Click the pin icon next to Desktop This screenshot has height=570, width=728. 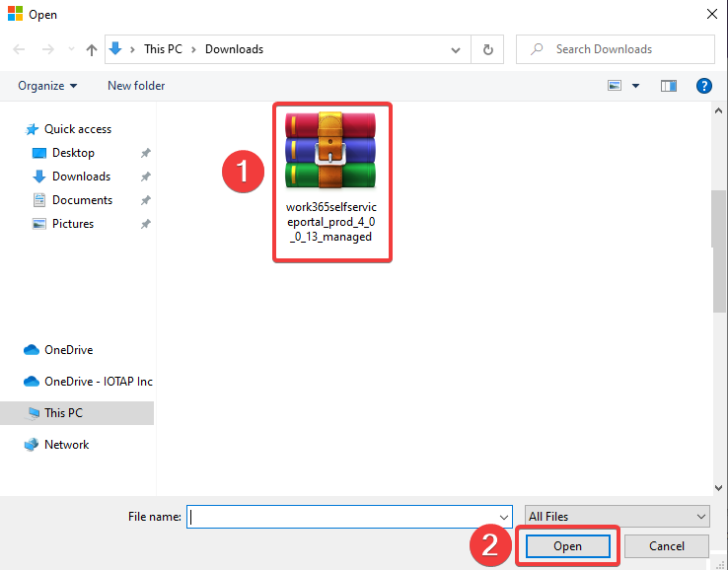(146, 153)
